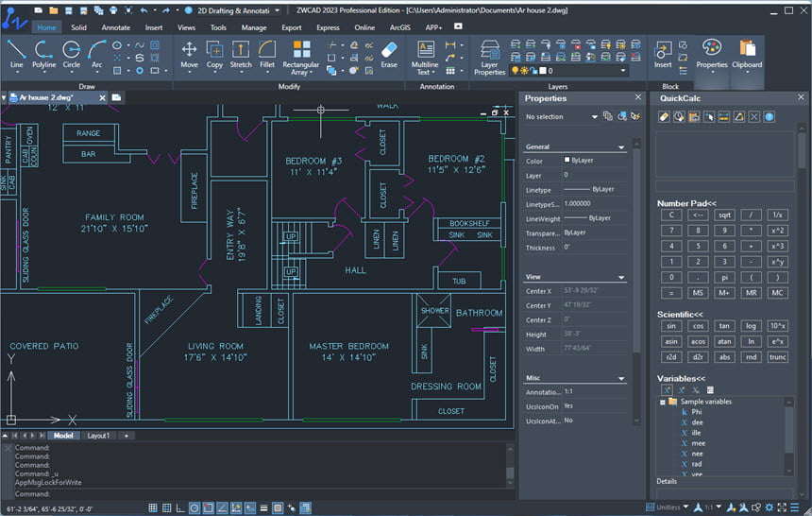Screen dimensions: 812x516
Task: Click the Rectangular Array tool
Action: pyautogui.click(x=301, y=58)
